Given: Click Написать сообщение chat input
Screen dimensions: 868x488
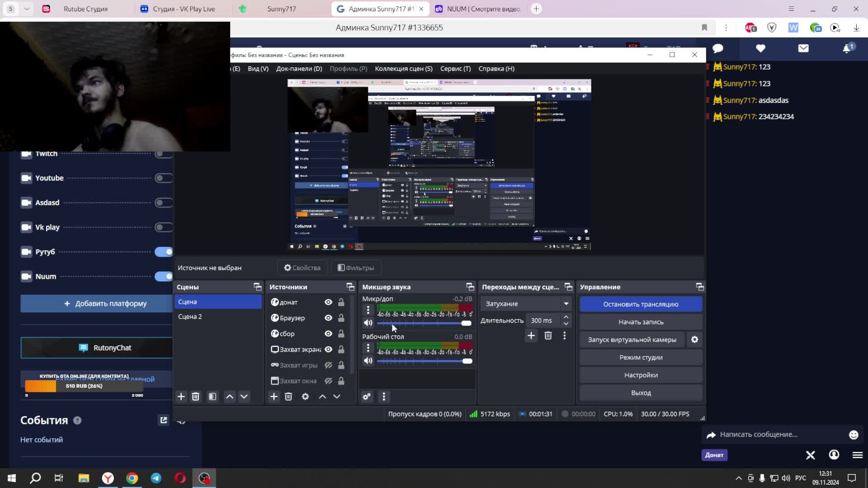Looking at the screenshot, I should pyautogui.click(x=782, y=435).
